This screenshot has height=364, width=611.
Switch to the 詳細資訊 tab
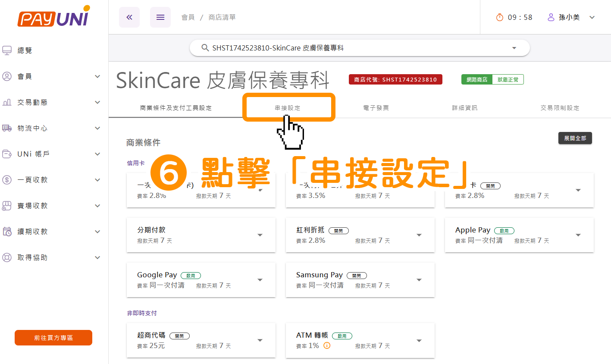point(465,108)
